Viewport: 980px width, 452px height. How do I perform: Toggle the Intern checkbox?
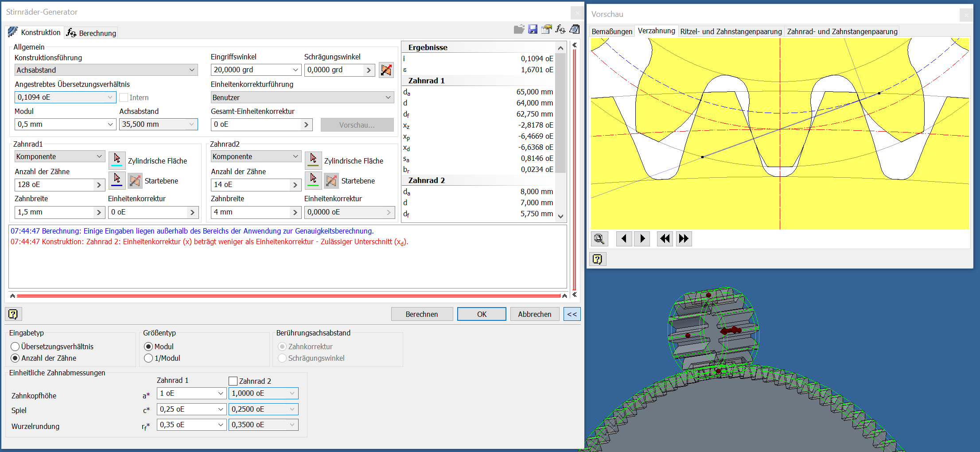coord(124,97)
